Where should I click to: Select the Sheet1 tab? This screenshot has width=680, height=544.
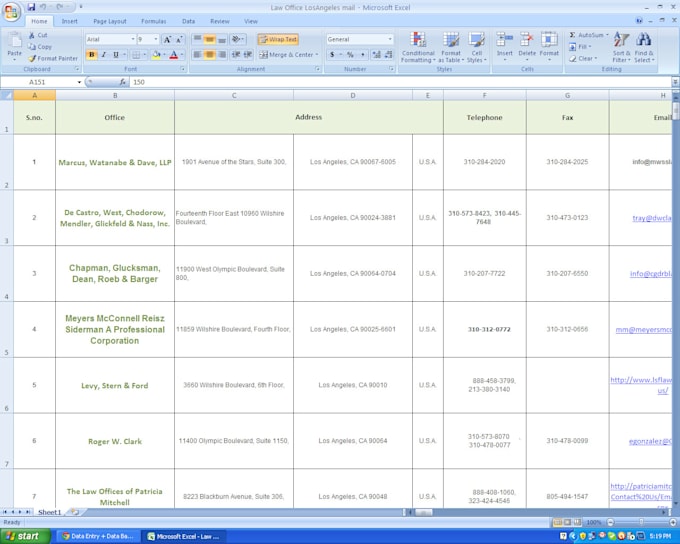pyautogui.click(x=49, y=512)
